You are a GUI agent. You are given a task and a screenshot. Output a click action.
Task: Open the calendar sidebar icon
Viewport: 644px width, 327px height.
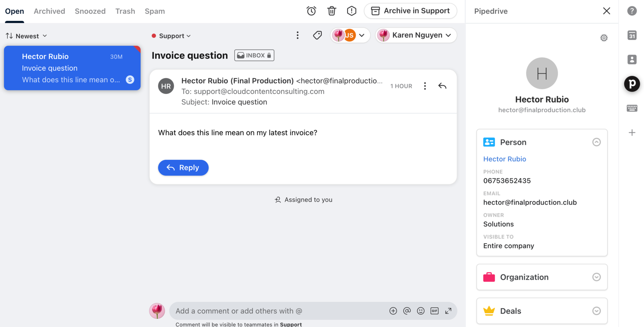click(x=632, y=36)
